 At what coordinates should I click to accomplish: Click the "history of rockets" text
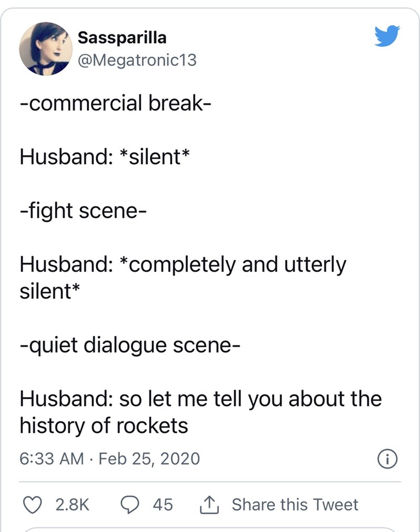(x=103, y=425)
